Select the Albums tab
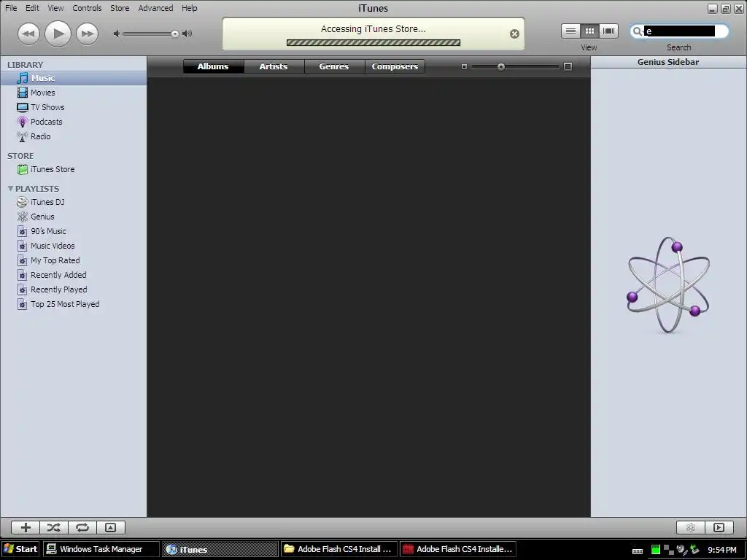The height and width of the screenshot is (560, 747). (213, 66)
